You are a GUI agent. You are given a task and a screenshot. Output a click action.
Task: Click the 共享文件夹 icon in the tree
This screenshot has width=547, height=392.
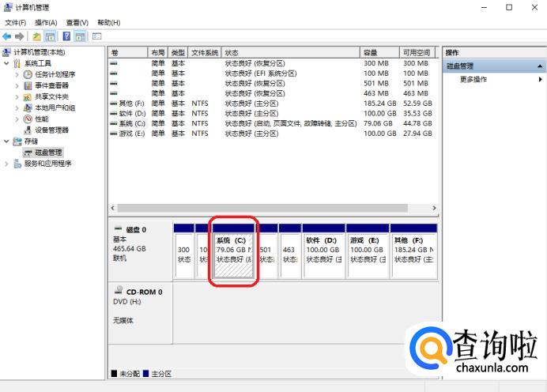point(28,97)
